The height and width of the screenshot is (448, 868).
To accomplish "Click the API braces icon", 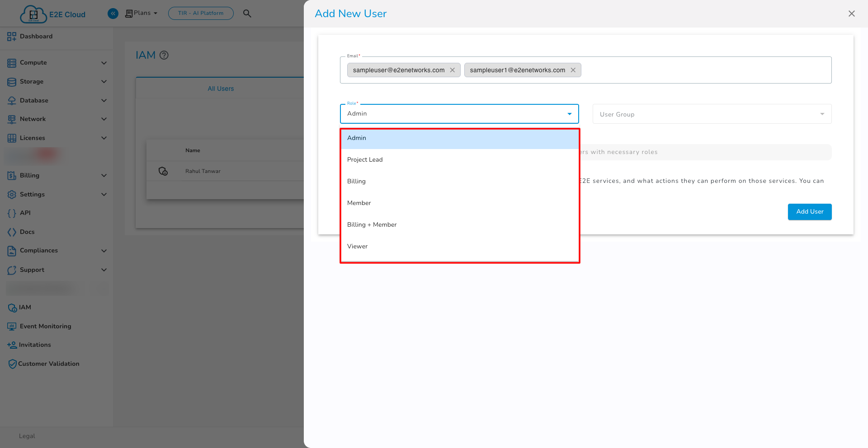I will [12, 213].
